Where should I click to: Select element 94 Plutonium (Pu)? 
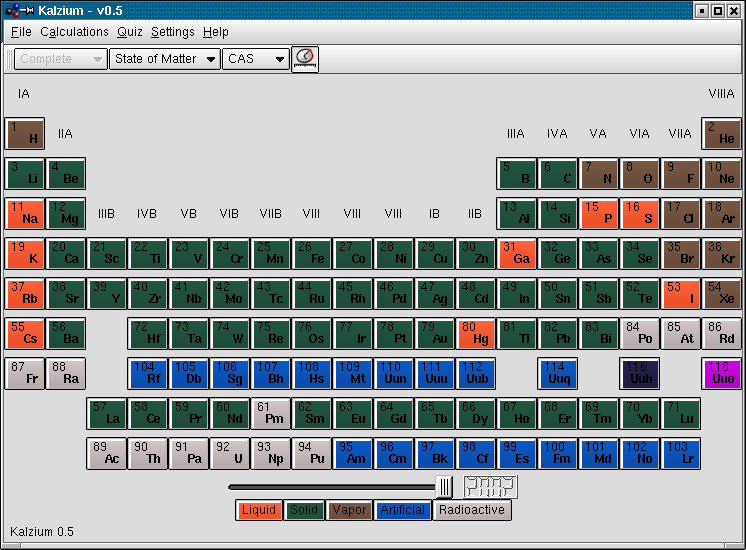pos(311,453)
